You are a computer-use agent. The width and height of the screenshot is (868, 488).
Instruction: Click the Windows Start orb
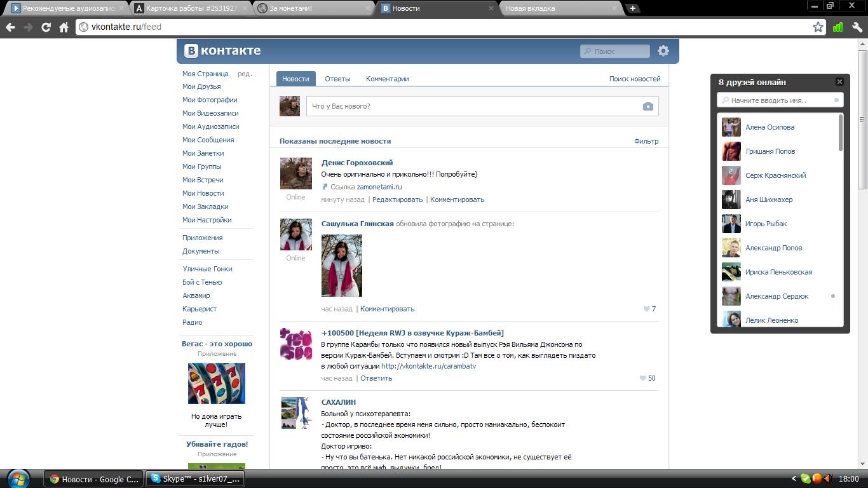17,478
